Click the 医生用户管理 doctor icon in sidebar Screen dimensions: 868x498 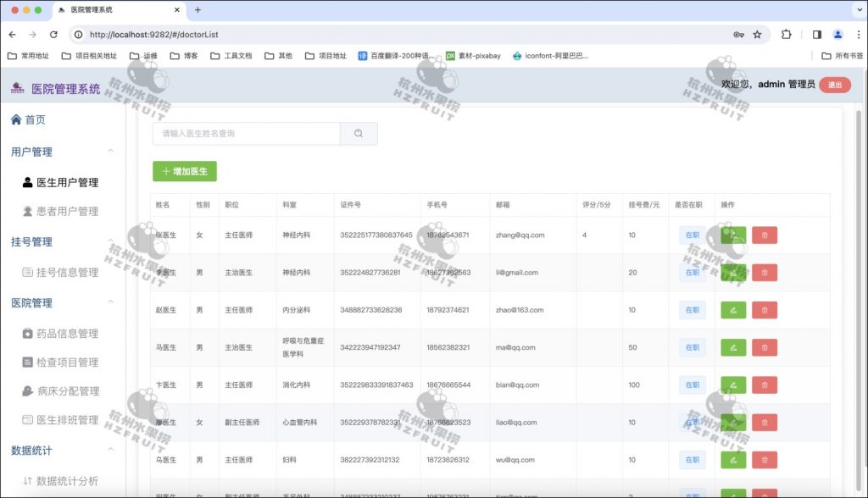27,181
